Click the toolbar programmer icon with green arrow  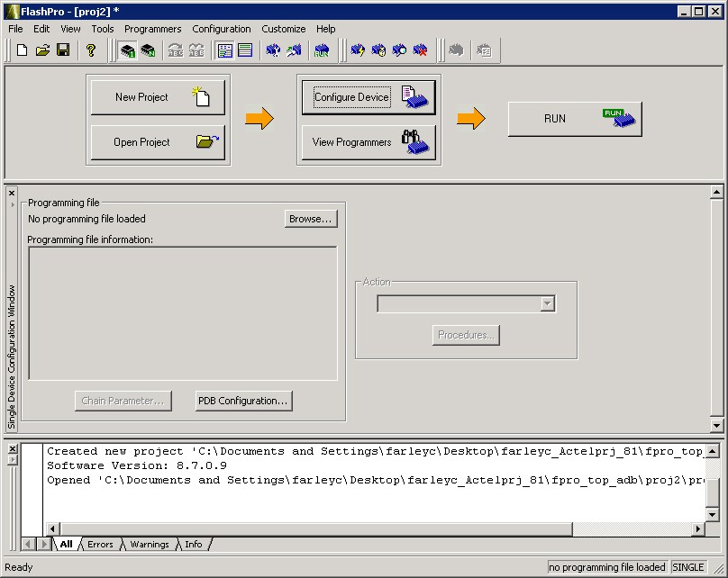294,50
